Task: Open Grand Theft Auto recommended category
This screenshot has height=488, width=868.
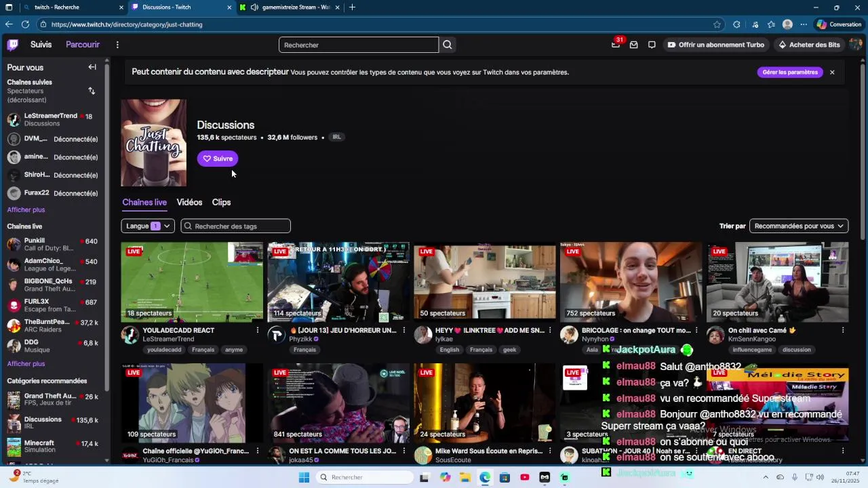Action: point(52,399)
